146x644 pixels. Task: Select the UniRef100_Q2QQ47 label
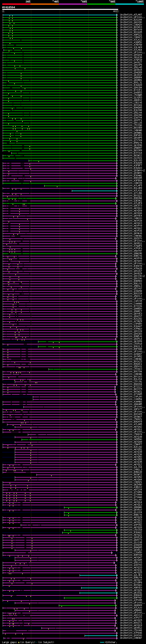(x=131, y=354)
